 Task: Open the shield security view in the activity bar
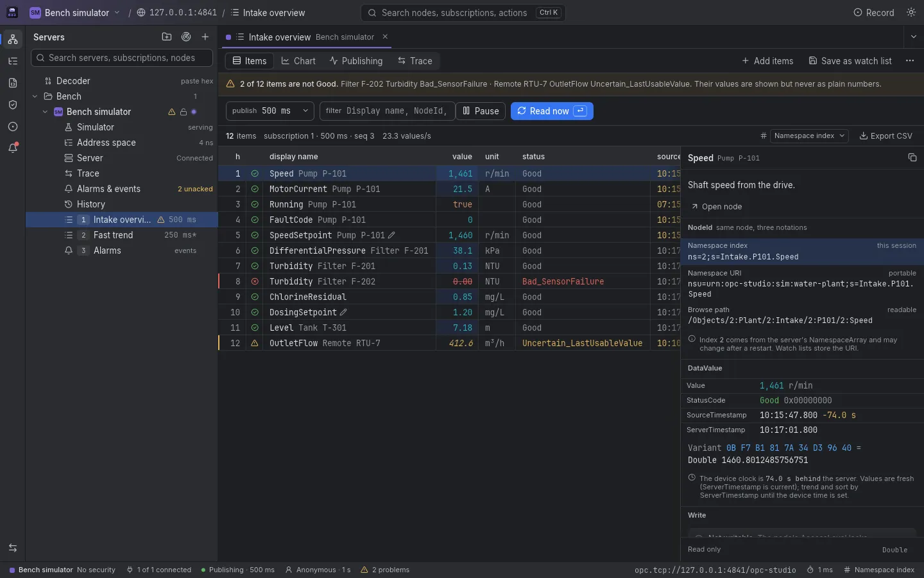13,105
